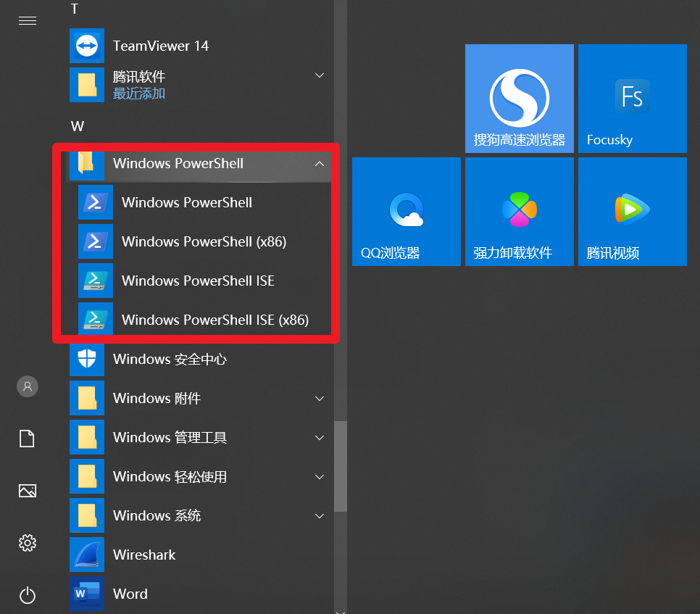The image size is (700, 614).
Task: Click the Windows 管理工具 label
Action: click(170, 438)
